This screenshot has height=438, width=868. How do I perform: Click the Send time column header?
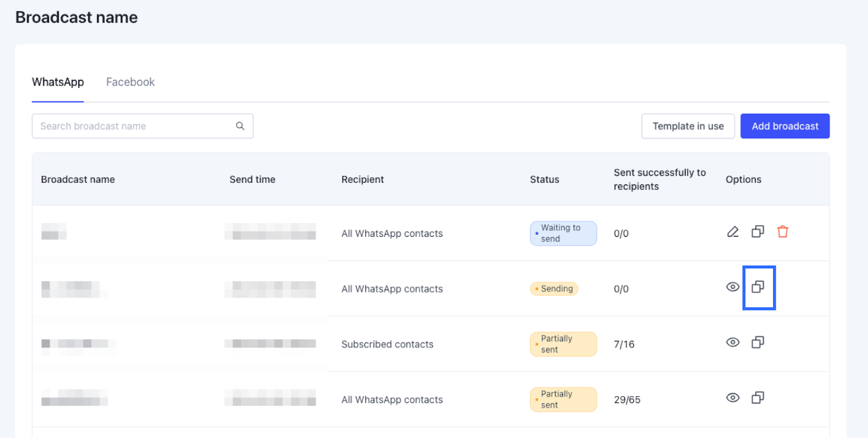point(252,179)
